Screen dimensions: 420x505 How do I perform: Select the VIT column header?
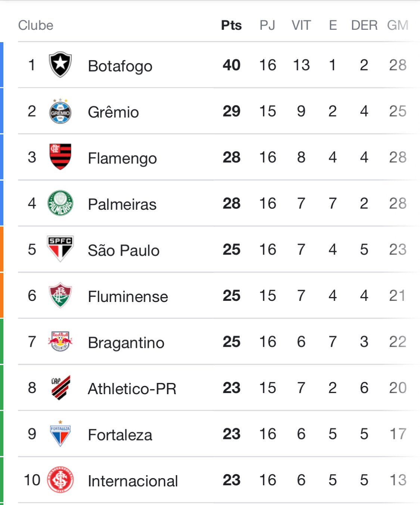301,25
